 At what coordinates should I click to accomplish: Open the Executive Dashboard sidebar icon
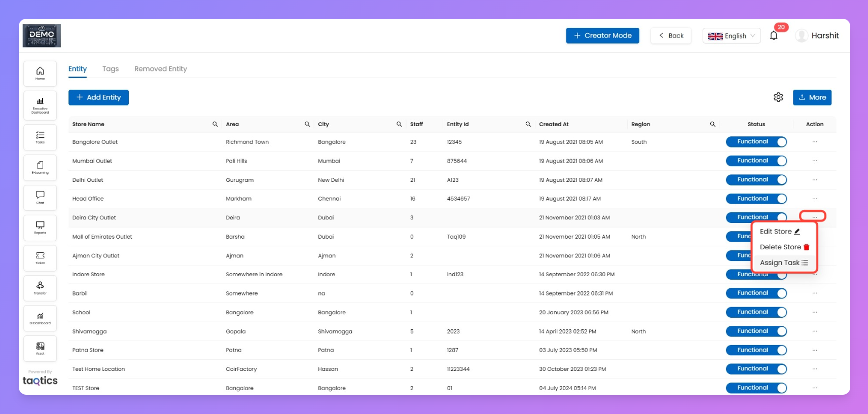[x=40, y=105]
